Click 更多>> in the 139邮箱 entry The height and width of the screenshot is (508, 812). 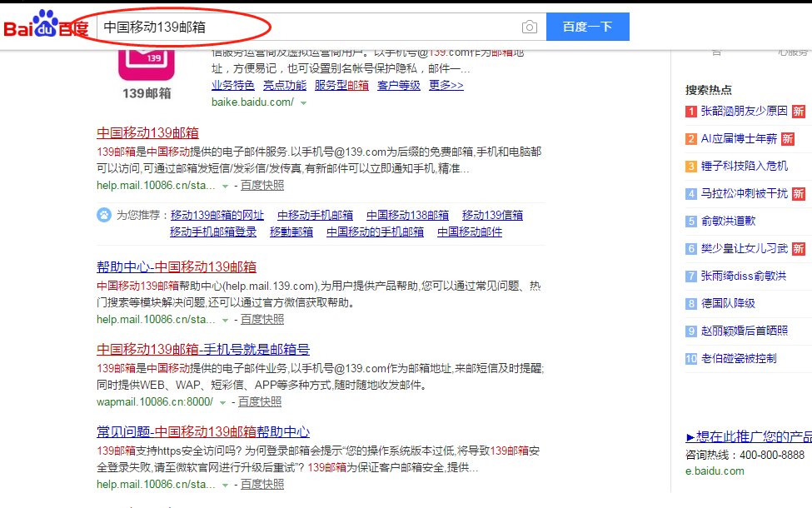pyautogui.click(x=447, y=86)
